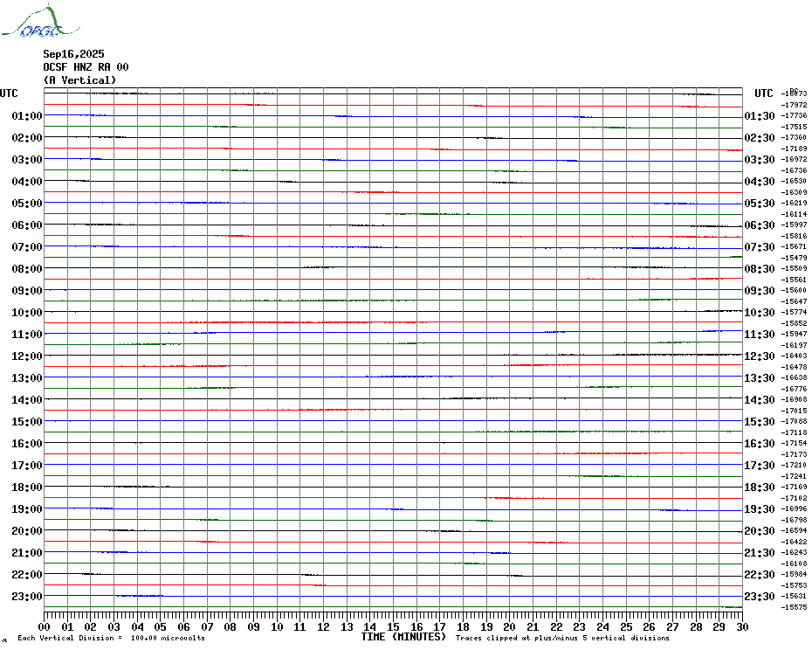The image size is (812, 650).
Task: Click the DC offset value -16972
Action: [795, 159]
